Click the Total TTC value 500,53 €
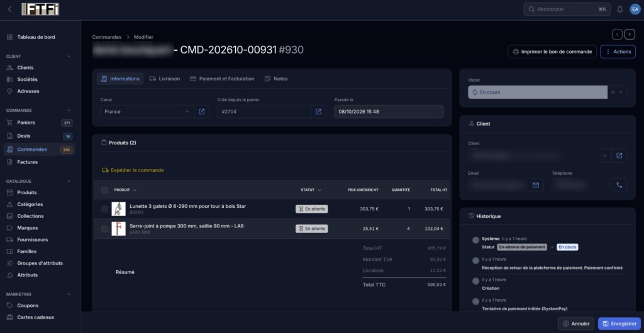Image resolution: width=644 pixels, height=333 pixels. coord(436,285)
